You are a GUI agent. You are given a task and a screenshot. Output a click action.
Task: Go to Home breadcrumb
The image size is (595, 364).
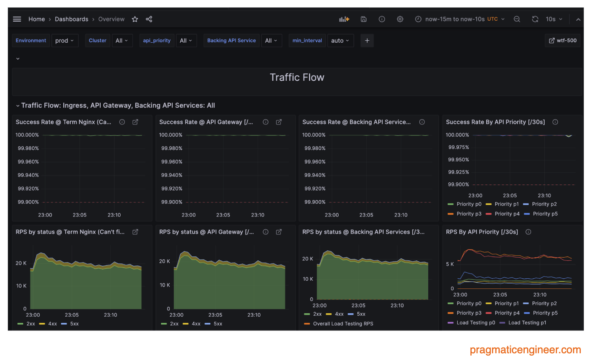pos(37,19)
